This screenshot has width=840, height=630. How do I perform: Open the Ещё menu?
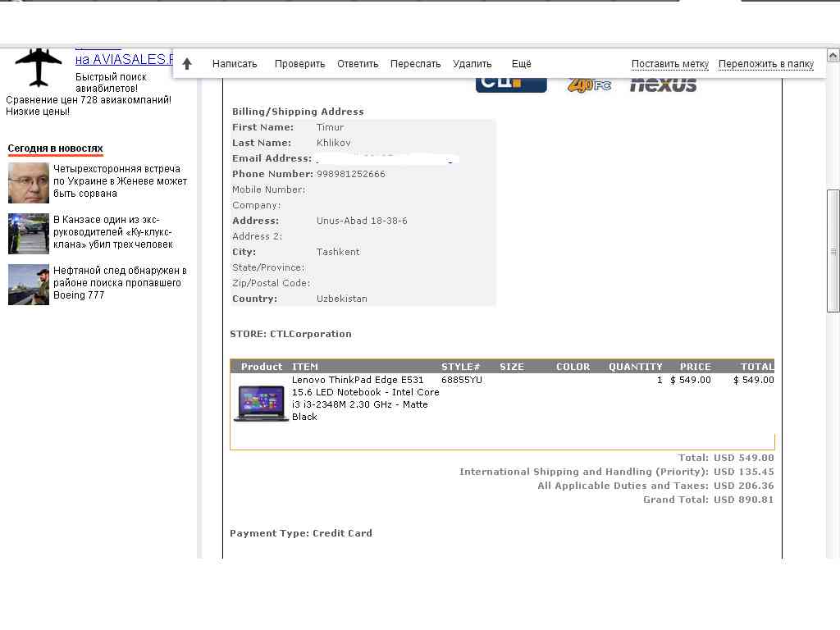point(521,64)
